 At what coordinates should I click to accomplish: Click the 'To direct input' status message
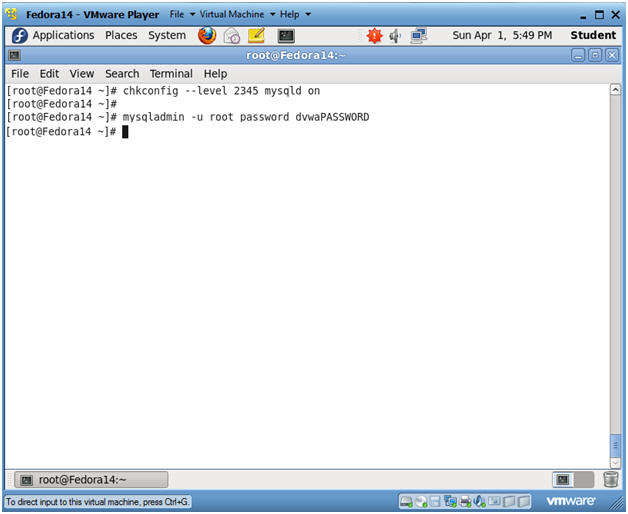(97, 502)
